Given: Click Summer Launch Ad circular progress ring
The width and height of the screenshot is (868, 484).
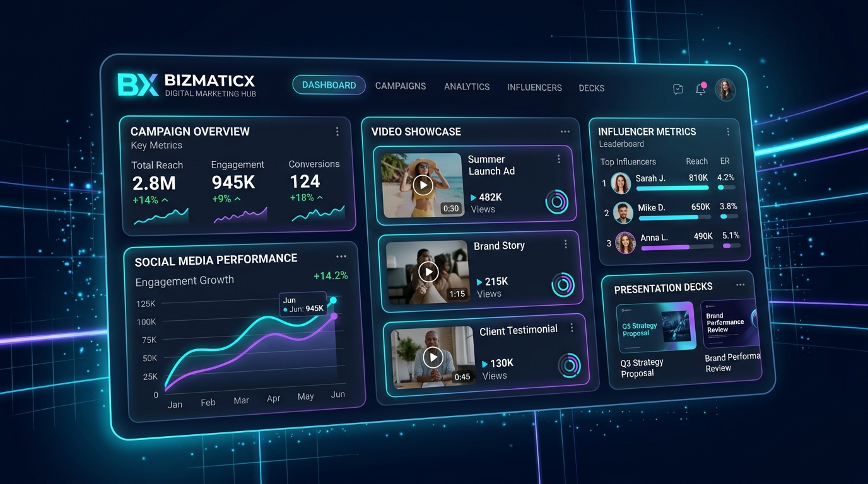Looking at the screenshot, I should (x=556, y=202).
